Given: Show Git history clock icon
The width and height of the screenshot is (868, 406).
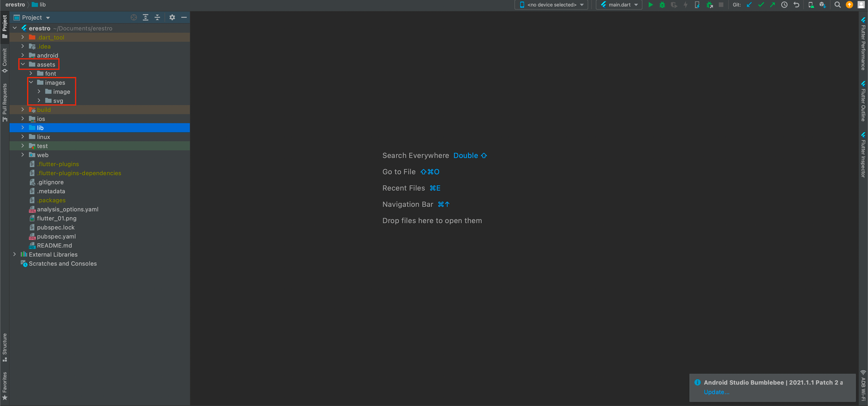Looking at the screenshot, I should click(x=784, y=5).
